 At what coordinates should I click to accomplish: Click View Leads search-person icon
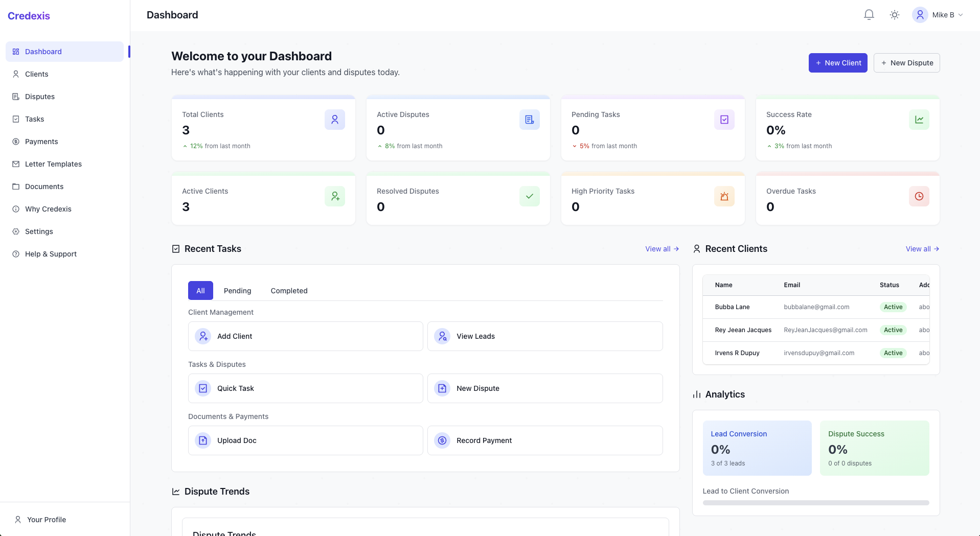(442, 336)
